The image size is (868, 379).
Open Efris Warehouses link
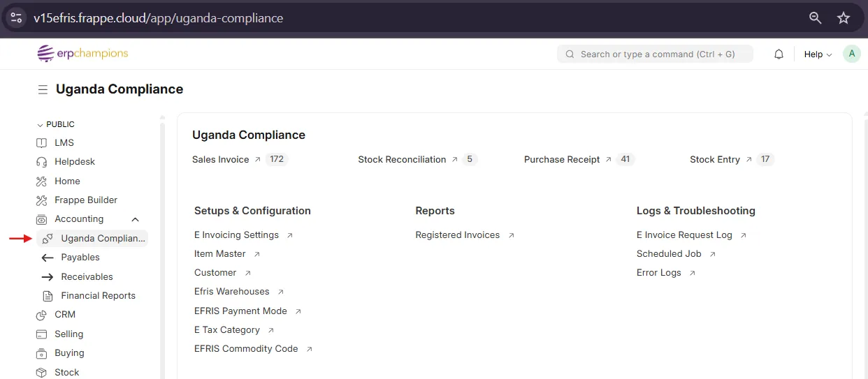click(231, 292)
